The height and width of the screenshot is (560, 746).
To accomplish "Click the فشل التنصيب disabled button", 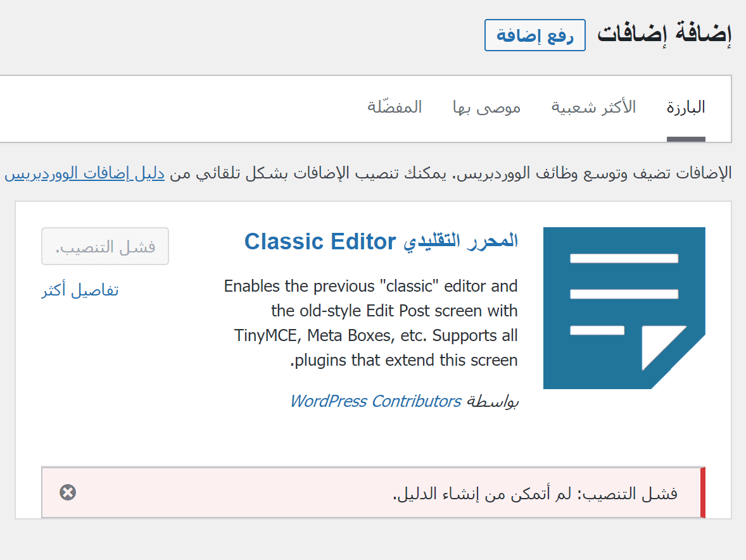I will (105, 246).
